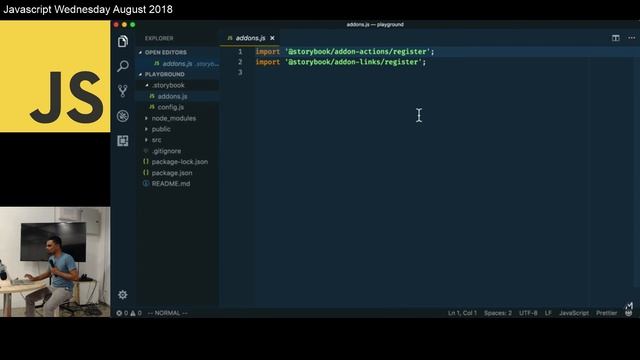Collapse the Open Editors section

[x=165, y=52]
